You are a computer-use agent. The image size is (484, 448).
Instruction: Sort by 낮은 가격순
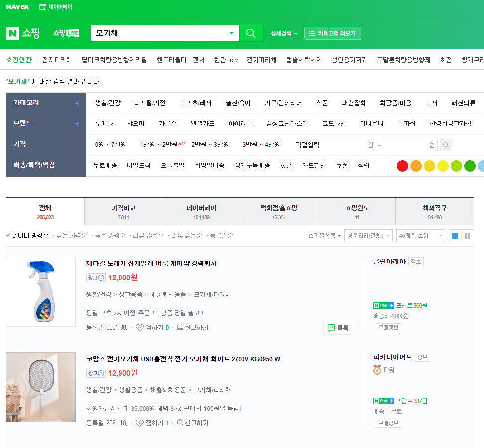coord(71,236)
